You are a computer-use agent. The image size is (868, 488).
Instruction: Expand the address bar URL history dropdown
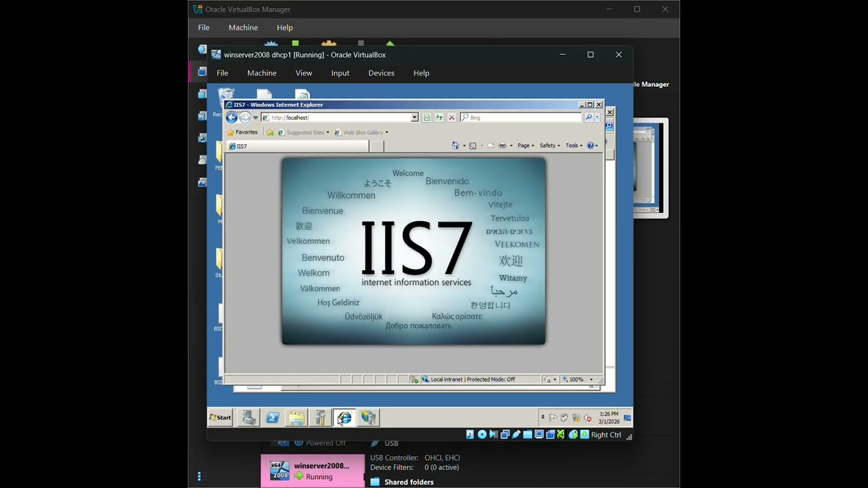(x=414, y=117)
